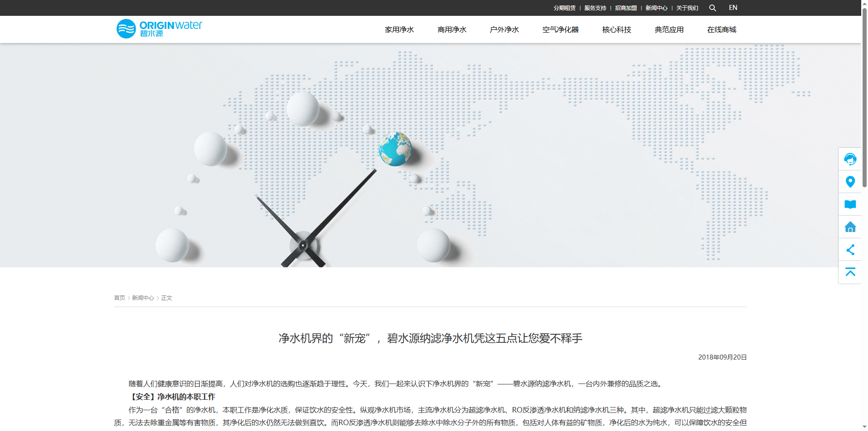Select the 空气净化器 menu item
Image resolution: width=868 pixels, height=431 pixels.
click(x=561, y=29)
